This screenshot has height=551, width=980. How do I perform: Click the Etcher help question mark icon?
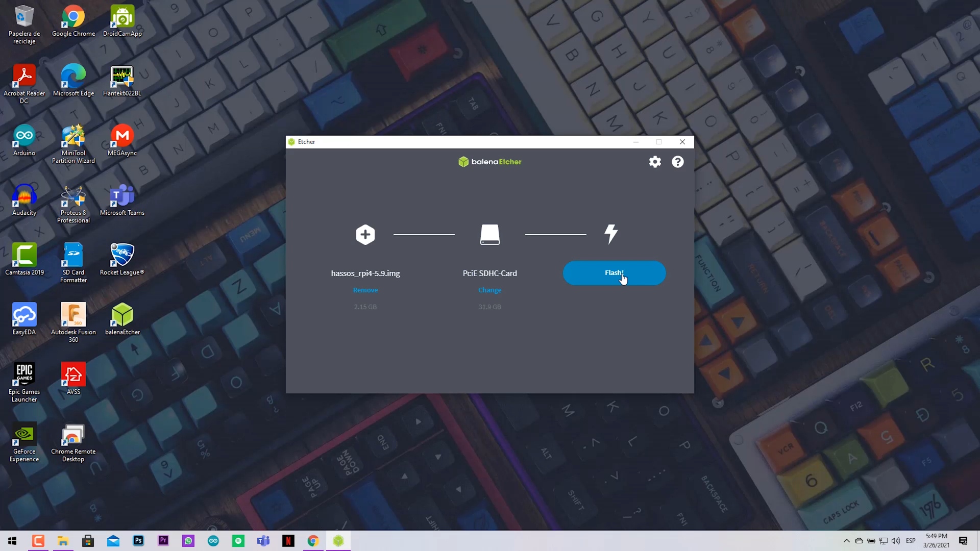point(677,162)
